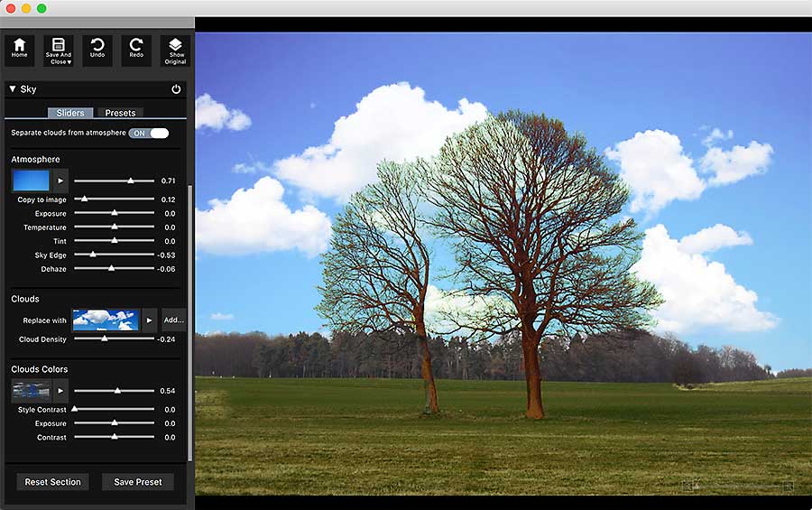Click the Atmosphere section heading
Screen dimensions: 812x510
pos(36,159)
